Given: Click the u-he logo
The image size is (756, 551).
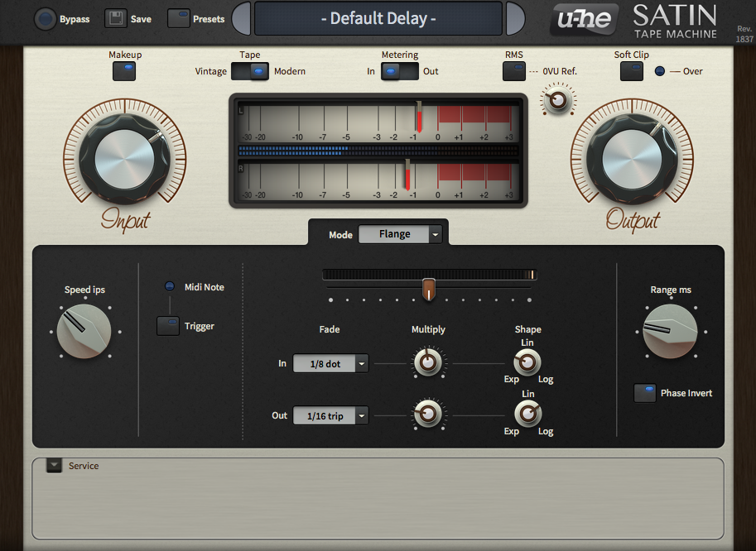Looking at the screenshot, I should 585,19.
